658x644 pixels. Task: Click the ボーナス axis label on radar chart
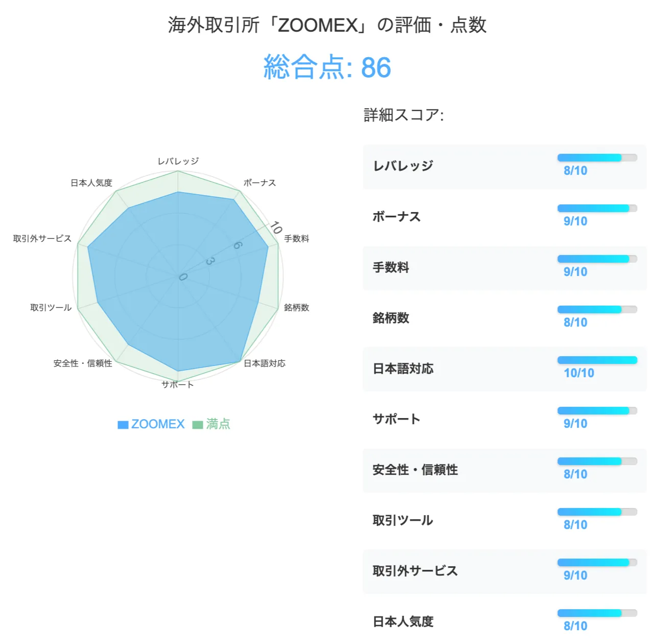(260, 183)
